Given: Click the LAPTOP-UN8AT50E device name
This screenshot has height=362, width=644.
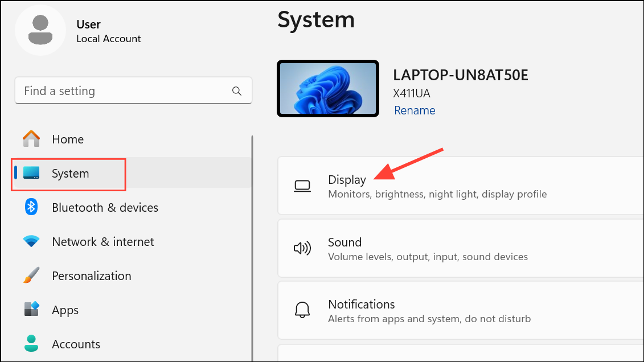Looking at the screenshot, I should click(x=461, y=75).
